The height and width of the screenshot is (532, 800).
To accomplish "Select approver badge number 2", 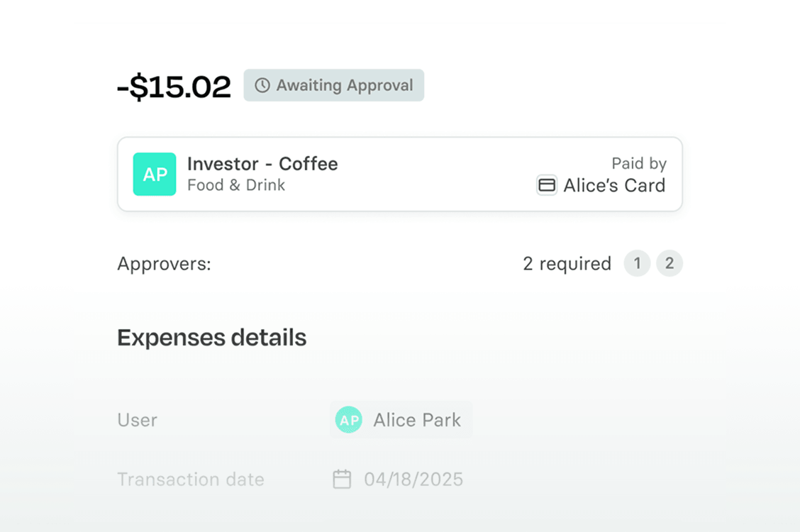I will [670, 264].
